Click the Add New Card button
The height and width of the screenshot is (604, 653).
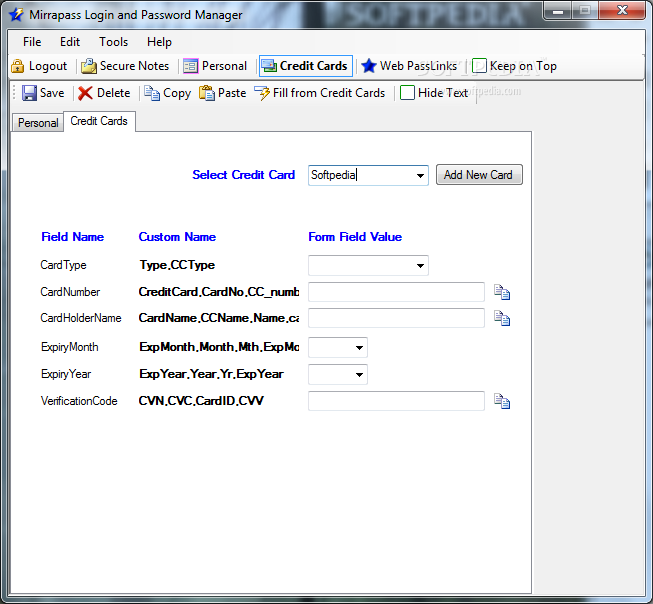click(479, 175)
